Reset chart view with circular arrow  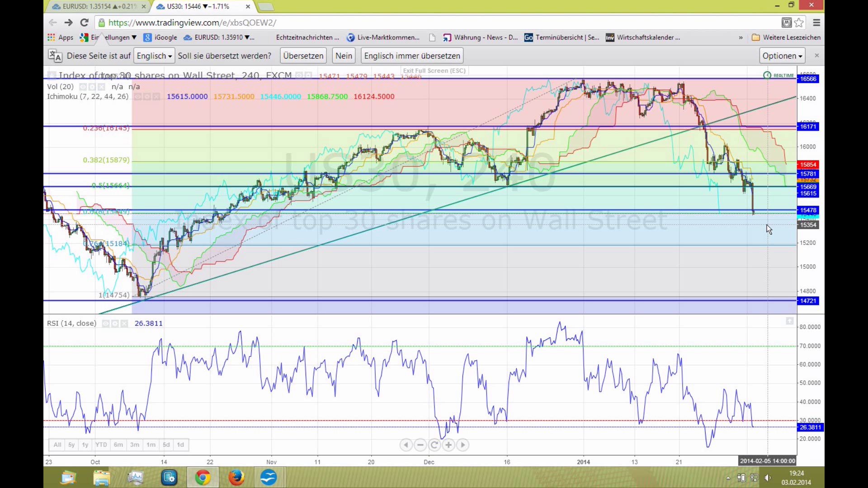434,445
